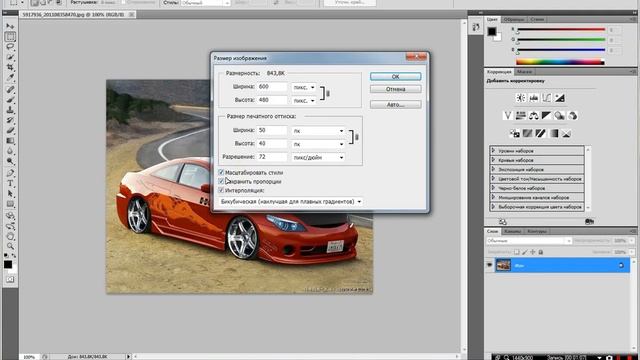The width and height of the screenshot is (640, 360).
Task: Open the Бикубическая interpolation method dropdown
Action: coord(290,202)
